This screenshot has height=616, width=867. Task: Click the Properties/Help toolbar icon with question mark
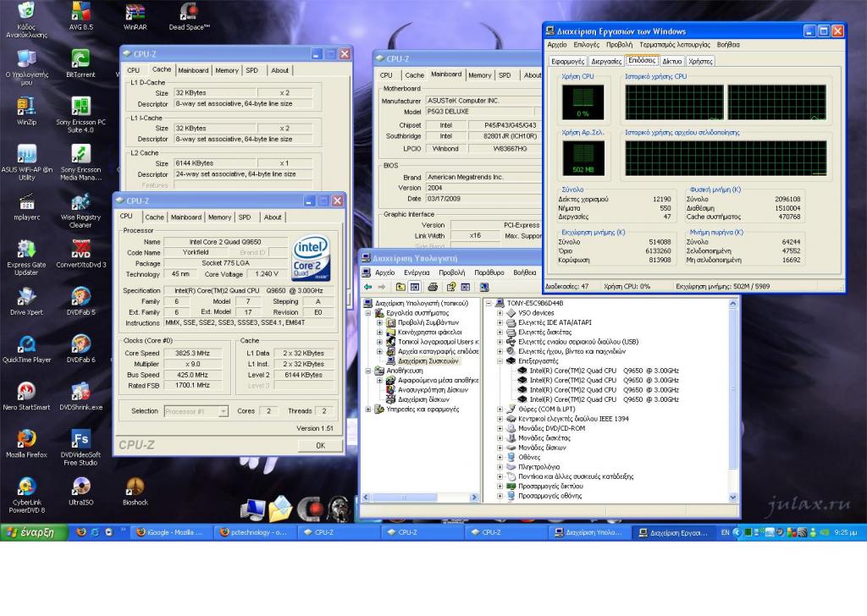(x=451, y=287)
